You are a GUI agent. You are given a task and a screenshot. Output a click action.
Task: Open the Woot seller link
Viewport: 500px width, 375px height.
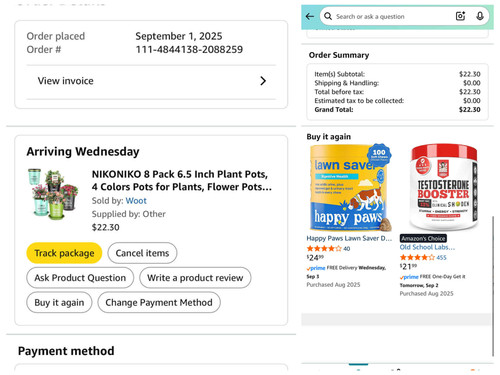(x=136, y=201)
